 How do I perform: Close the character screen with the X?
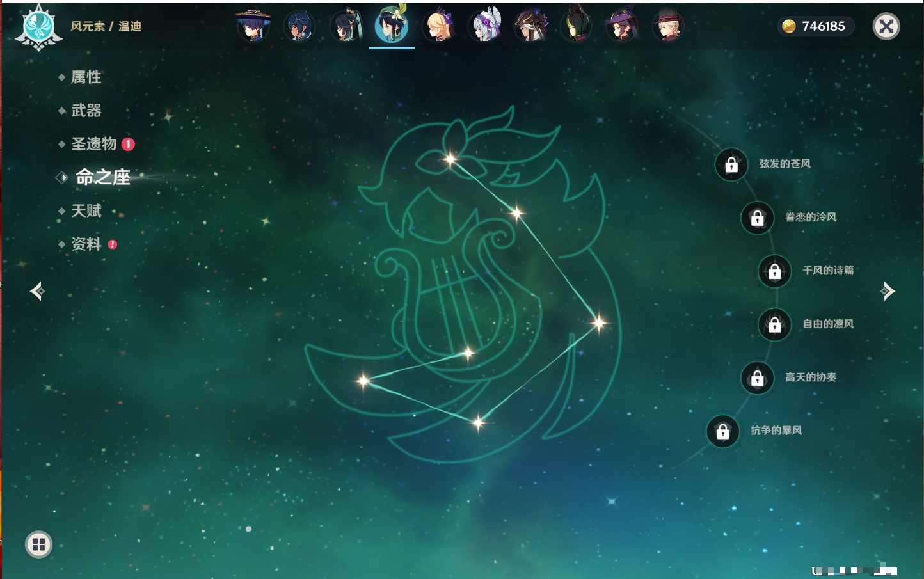(x=886, y=26)
